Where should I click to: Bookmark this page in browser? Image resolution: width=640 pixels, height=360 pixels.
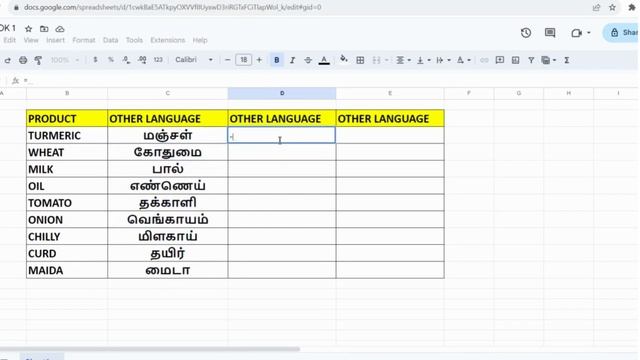(x=612, y=7)
